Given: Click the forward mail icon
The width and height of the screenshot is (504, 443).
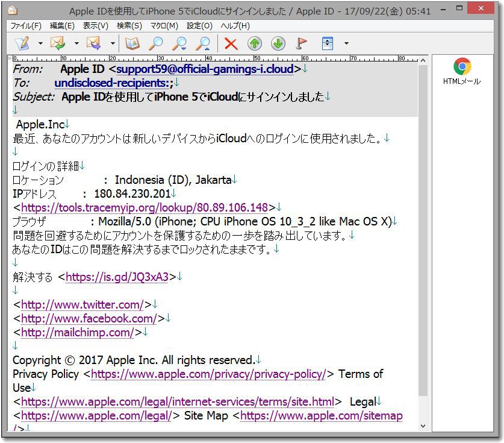Looking at the screenshot, I should [94, 43].
